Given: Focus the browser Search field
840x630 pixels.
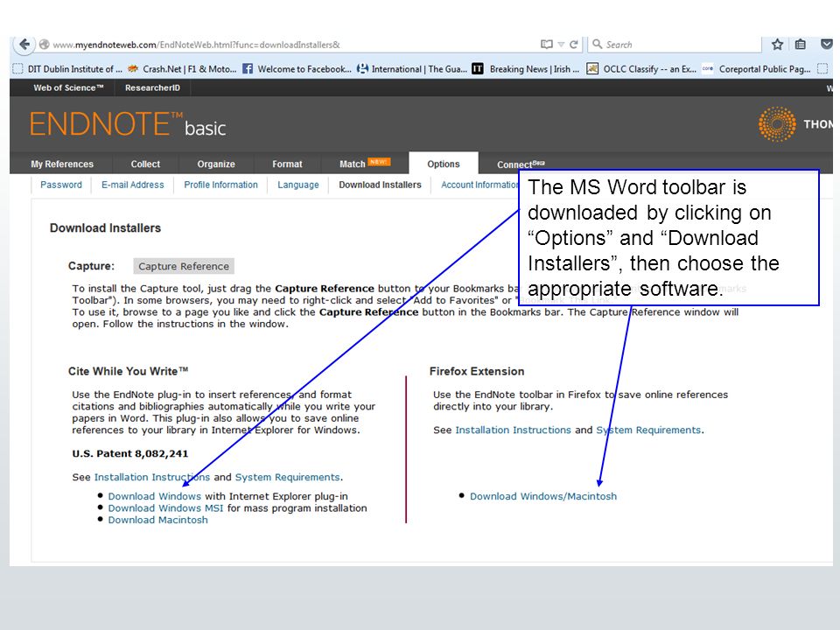Looking at the screenshot, I should [675, 45].
